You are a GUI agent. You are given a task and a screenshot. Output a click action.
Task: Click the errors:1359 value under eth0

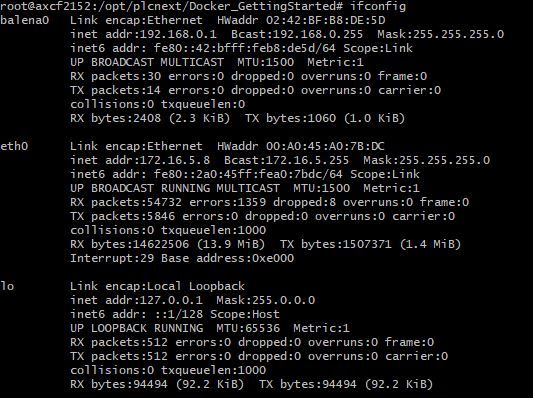coord(227,202)
